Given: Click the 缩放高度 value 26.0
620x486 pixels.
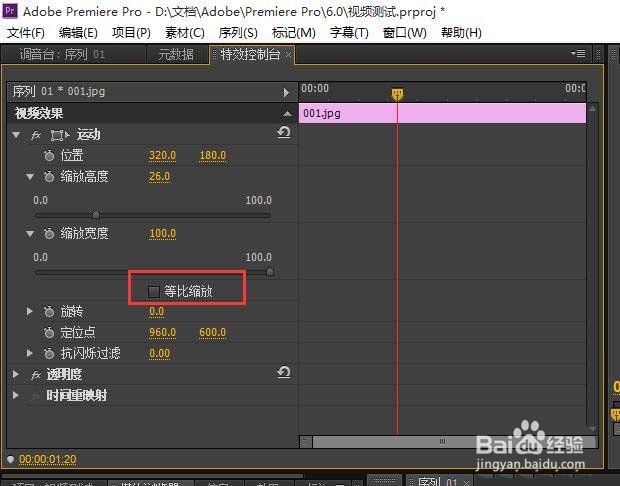Looking at the screenshot, I should coord(159,176).
